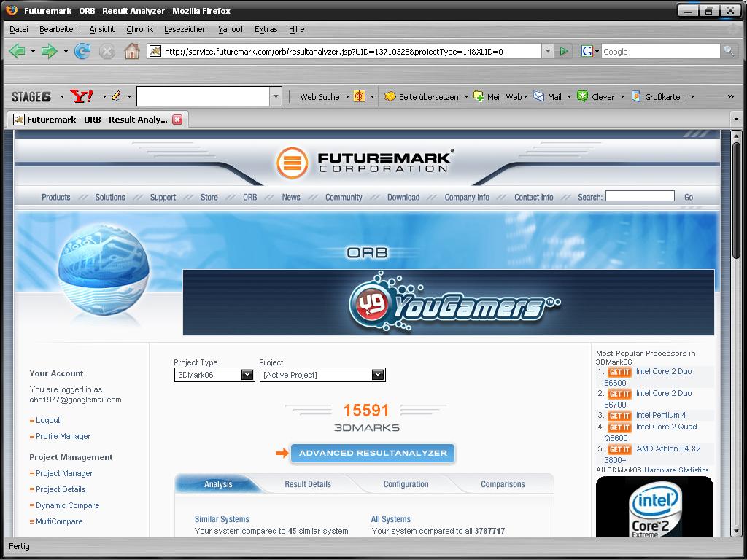The image size is (747, 560).
Task: Click the magnifier icon in the Google search box
Action: click(729, 51)
